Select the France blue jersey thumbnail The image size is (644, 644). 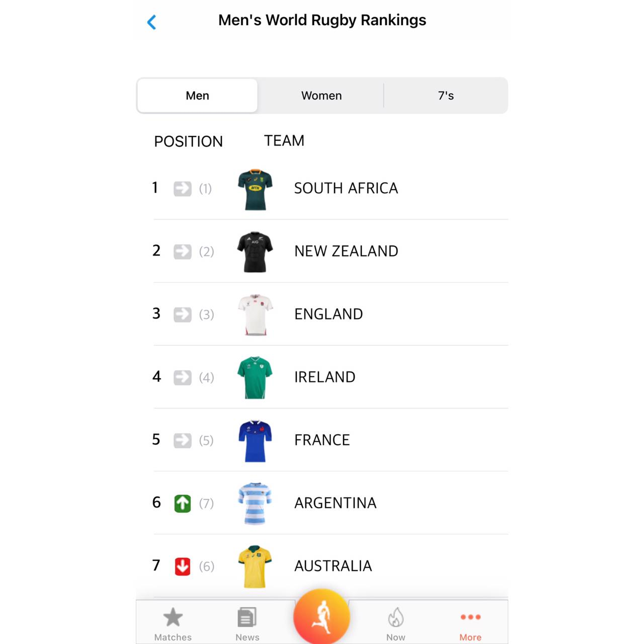point(255,440)
